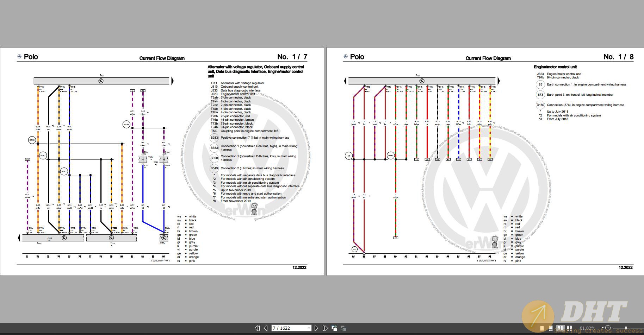Click the zoom slider handle
The width and height of the screenshot is (644, 335).
click(x=626, y=328)
